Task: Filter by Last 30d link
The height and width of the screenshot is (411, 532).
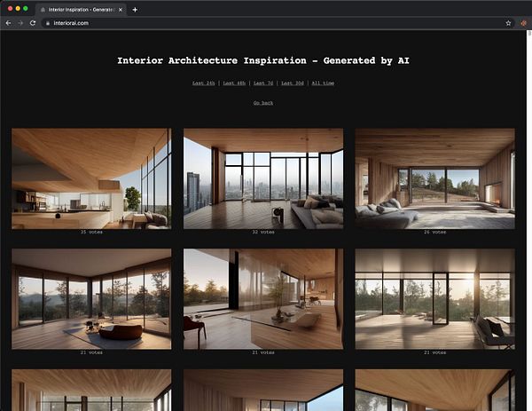Action: click(293, 83)
